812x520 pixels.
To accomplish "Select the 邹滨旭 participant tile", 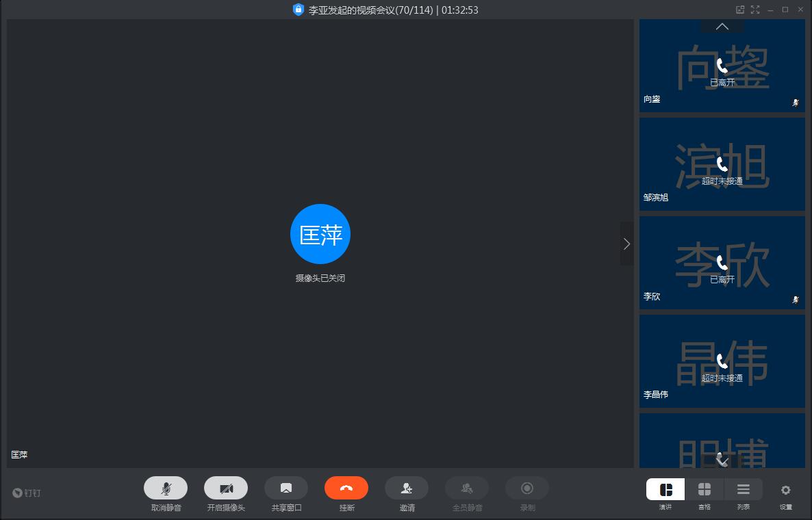I will 722,164.
